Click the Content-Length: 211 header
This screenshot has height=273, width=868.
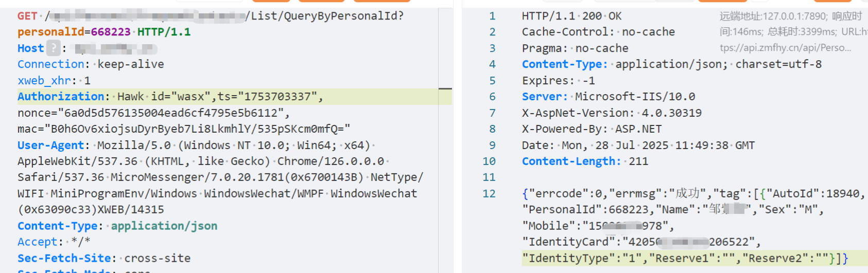coord(585,161)
